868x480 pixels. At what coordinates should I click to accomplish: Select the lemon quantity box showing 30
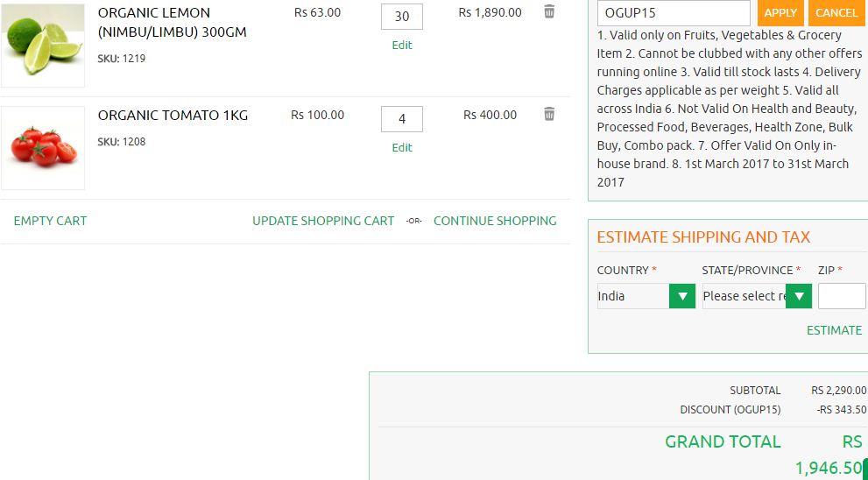coord(402,17)
